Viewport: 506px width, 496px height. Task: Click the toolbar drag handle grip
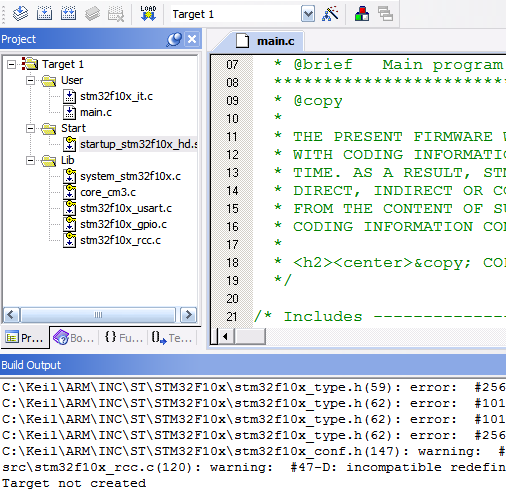tap(3, 14)
